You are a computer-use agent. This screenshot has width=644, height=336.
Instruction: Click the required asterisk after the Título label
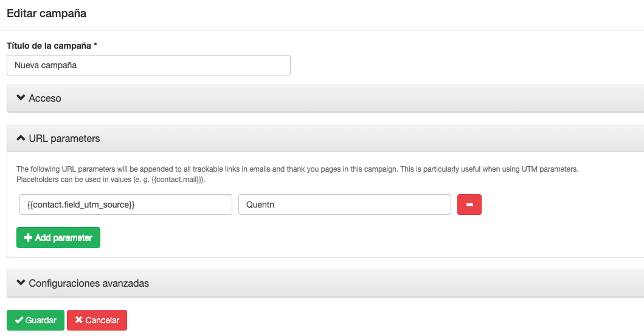click(x=95, y=46)
